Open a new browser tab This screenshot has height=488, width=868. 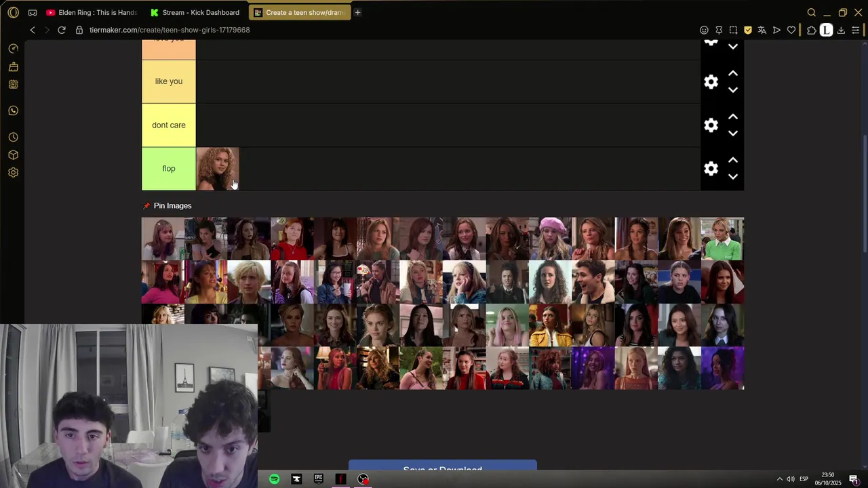(x=357, y=12)
